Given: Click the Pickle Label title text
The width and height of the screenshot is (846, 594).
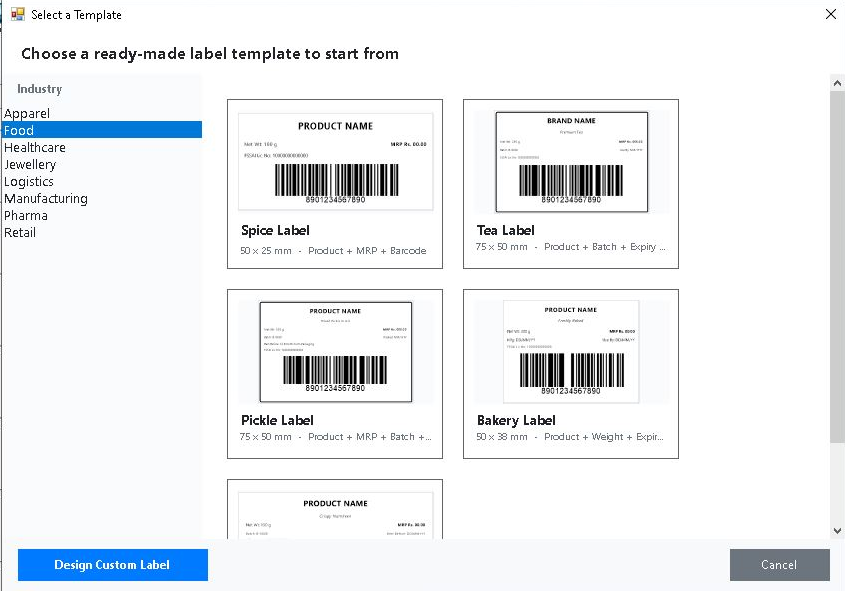Looking at the screenshot, I should pos(277,420).
